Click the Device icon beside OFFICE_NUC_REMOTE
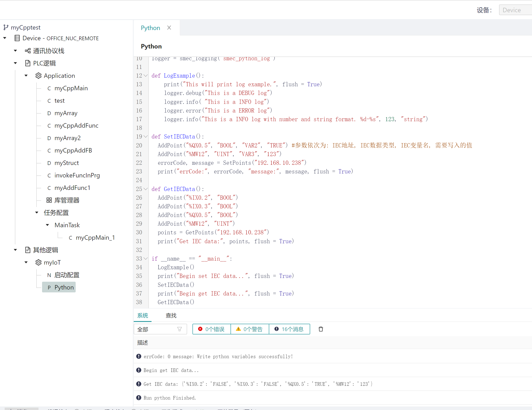 pyautogui.click(x=17, y=38)
